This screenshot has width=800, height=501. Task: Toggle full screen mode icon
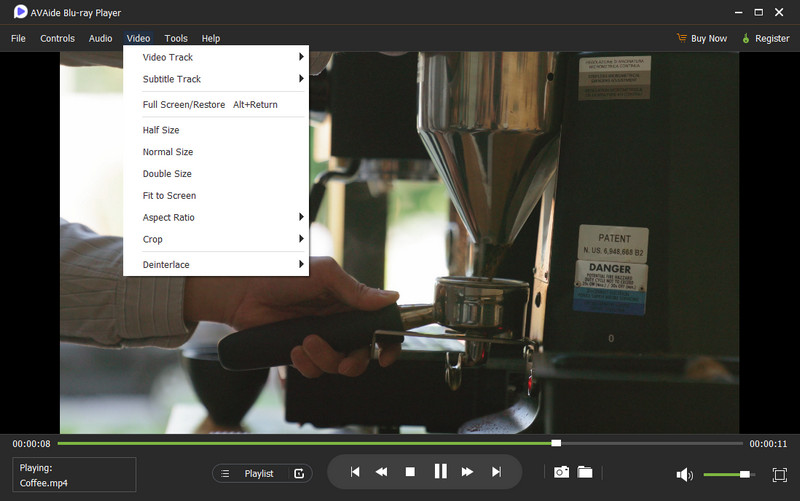point(780,474)
